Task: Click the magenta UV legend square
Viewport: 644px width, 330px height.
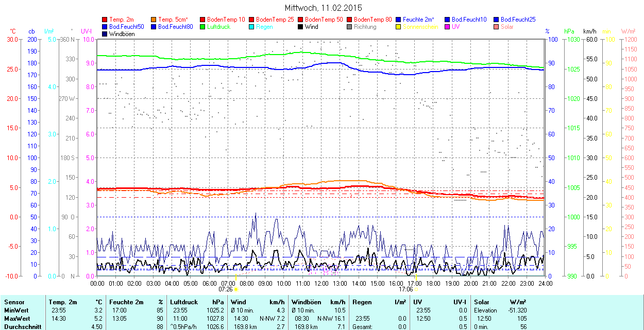Action: (x=448, y=27)
